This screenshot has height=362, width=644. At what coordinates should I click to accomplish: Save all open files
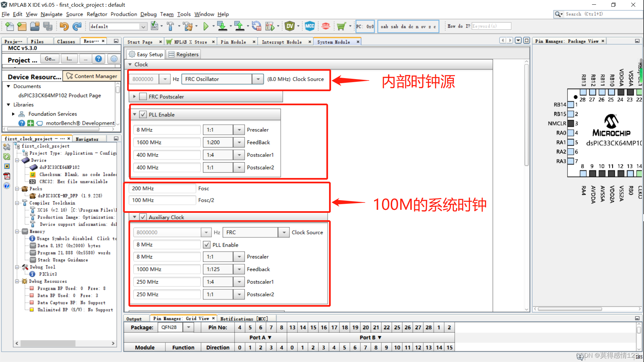48,26
